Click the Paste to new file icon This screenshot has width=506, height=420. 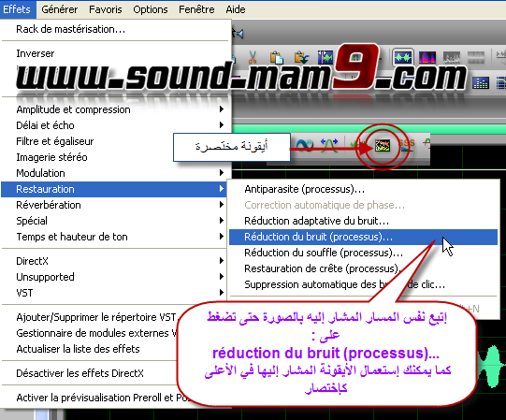tap(301, 57)
